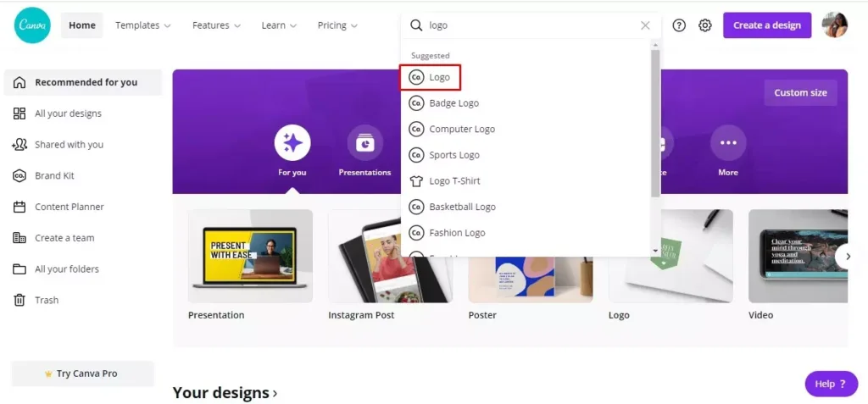Click the search input containing logo

coord(531,25)
